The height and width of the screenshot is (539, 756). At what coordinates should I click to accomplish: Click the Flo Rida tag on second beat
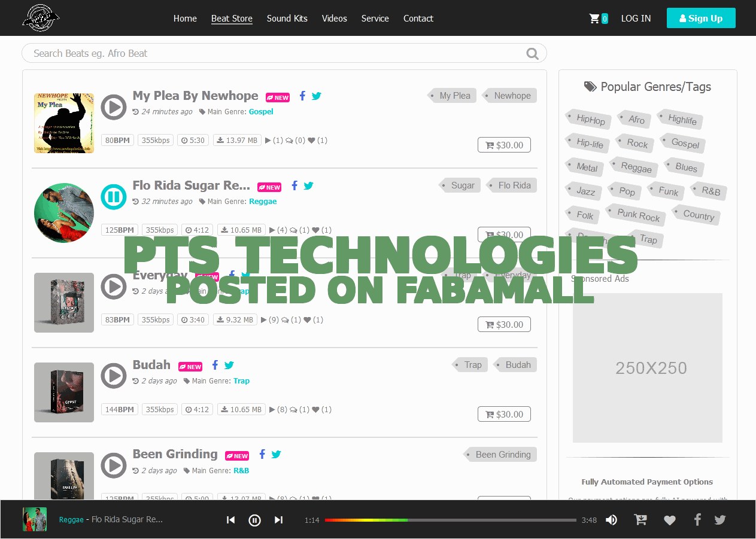point(512,185)
